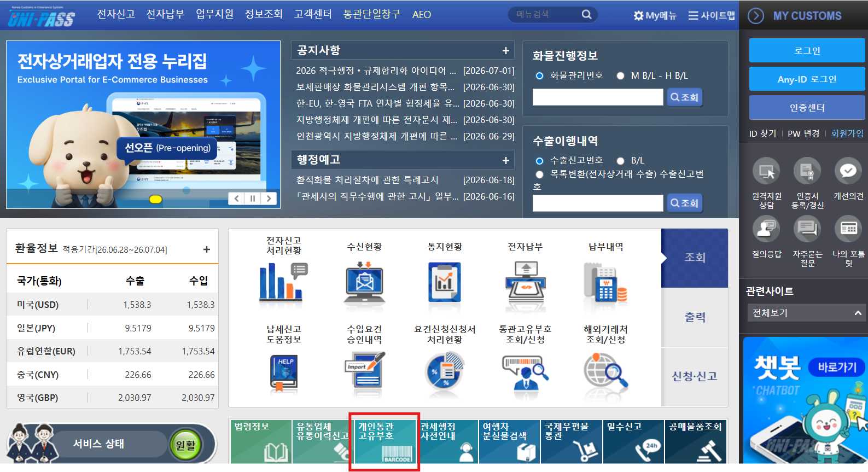Click 조회 button under 수출이행내역
Screen dimensions: 868x472
click(x=685, y=203)
